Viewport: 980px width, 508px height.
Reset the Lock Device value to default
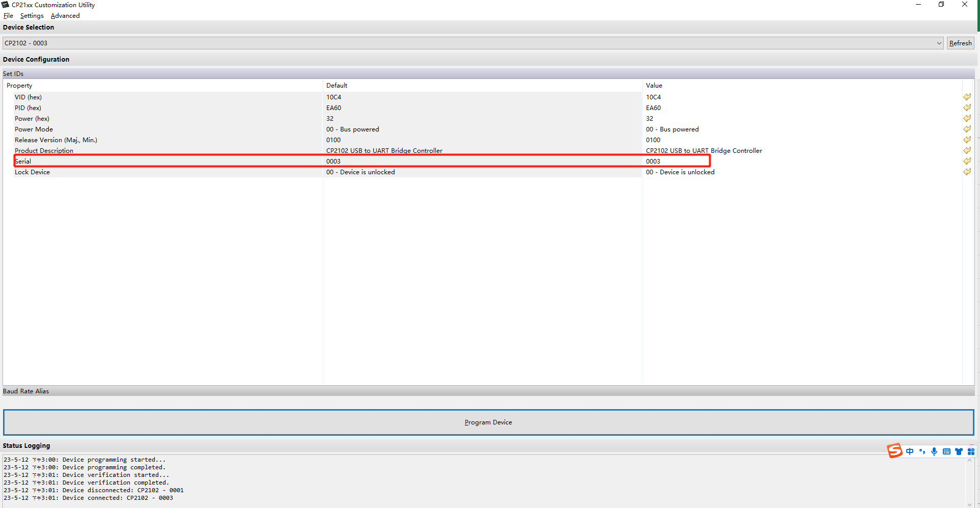[x=967, y=172]
